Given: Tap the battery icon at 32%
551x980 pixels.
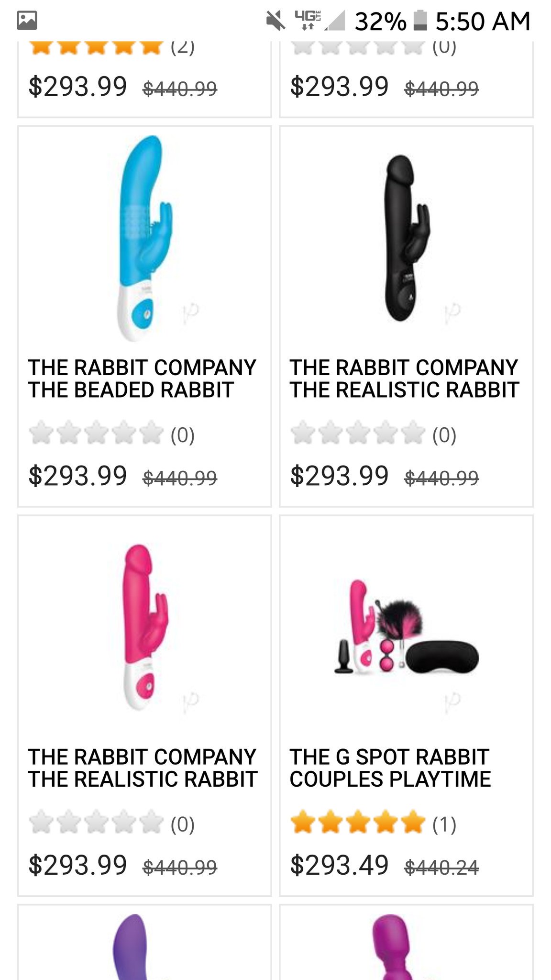Looking at the screenshot, I should tap(419, 21).
